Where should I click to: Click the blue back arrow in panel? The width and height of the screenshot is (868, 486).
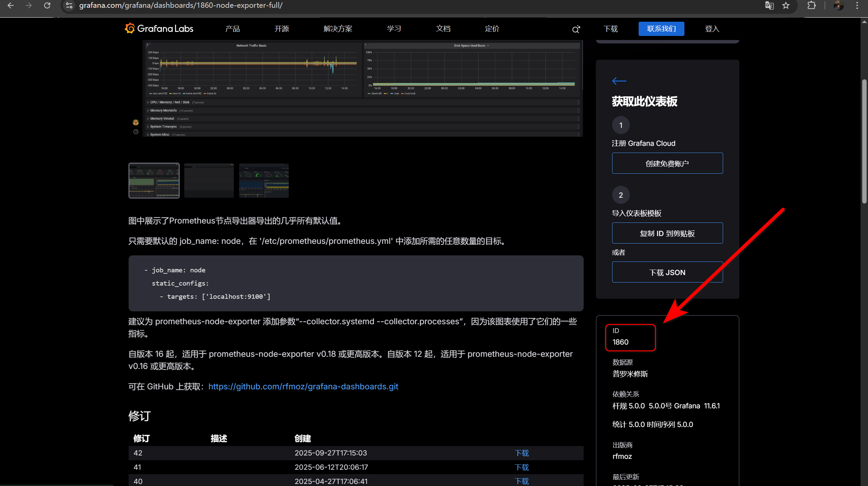[619, 81]
